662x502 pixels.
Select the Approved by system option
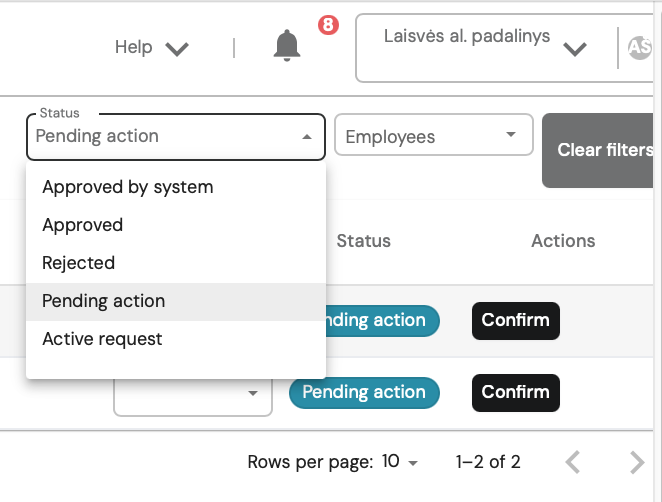coord(128,187)
